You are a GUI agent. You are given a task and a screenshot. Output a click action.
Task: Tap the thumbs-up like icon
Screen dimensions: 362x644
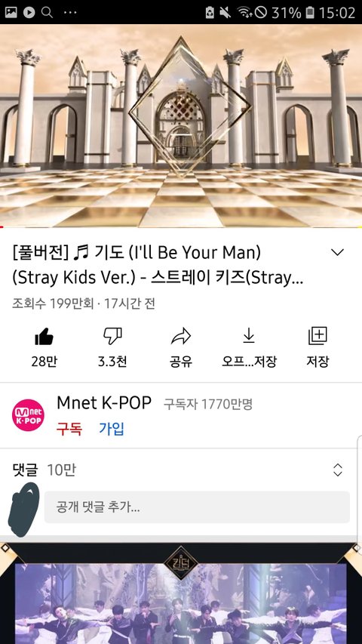(44, 337)
